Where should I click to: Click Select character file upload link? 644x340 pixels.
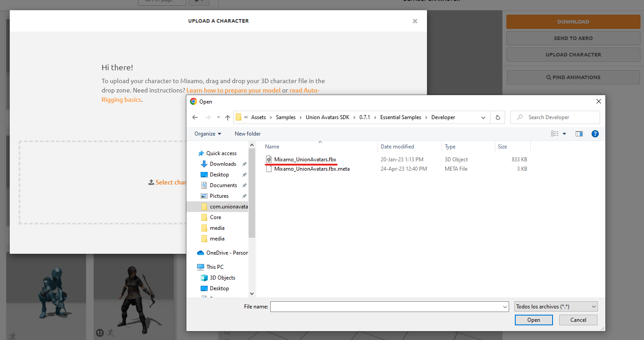point(167,182)
